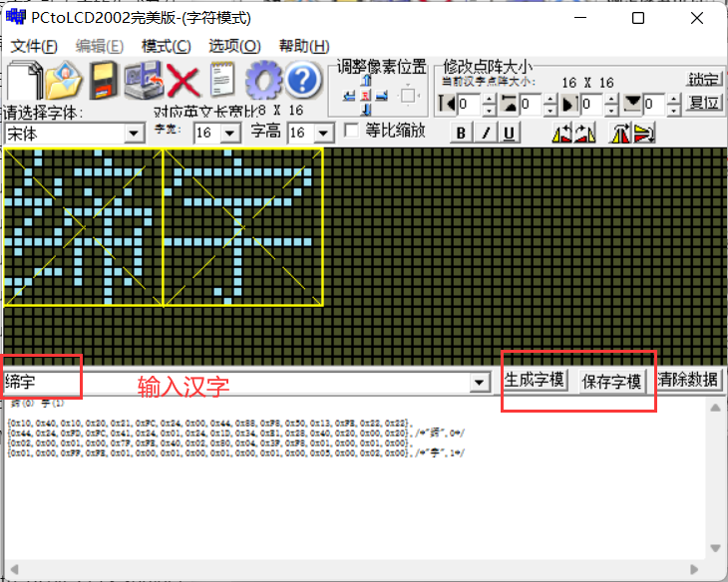
Task: Open the 编辑(E) menu
Action: click(x=100, y=46)
